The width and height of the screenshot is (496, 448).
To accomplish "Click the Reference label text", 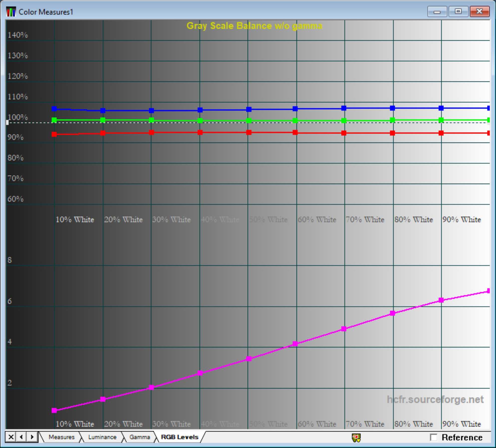I will coord(462,437).
